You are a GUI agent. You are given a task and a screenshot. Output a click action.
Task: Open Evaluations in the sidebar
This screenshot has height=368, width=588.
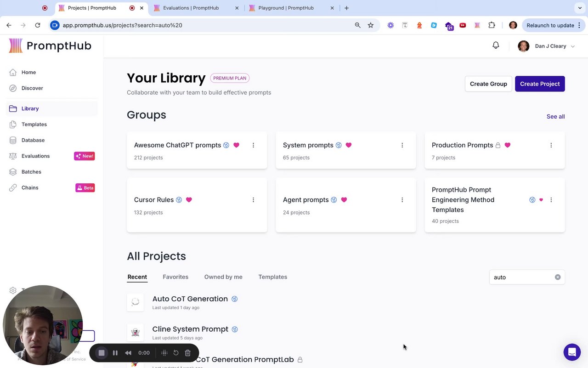coord(35,156)
